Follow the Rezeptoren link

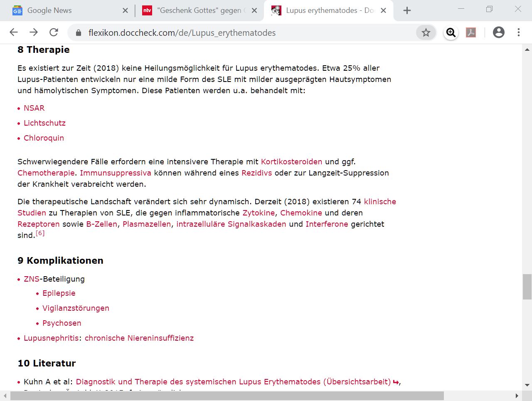[x=39, y=224]
